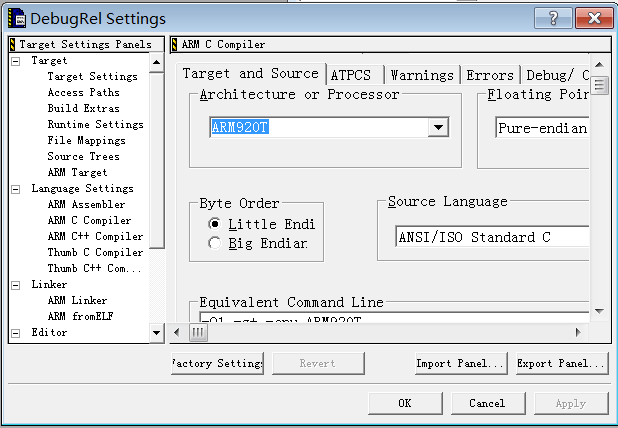Switch to Target and Source tab
Image resolution: width=618 pixels, height=428 pixels.
coord(251,74)
